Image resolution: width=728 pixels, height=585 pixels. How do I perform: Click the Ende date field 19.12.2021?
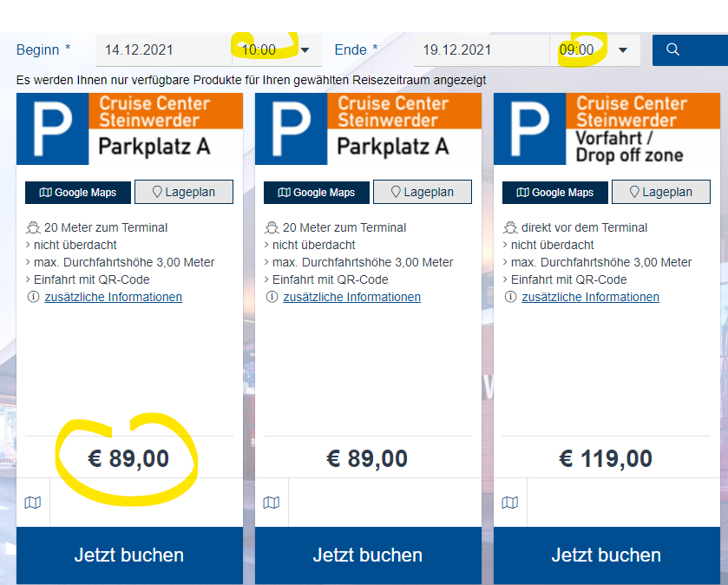(481, 50)
